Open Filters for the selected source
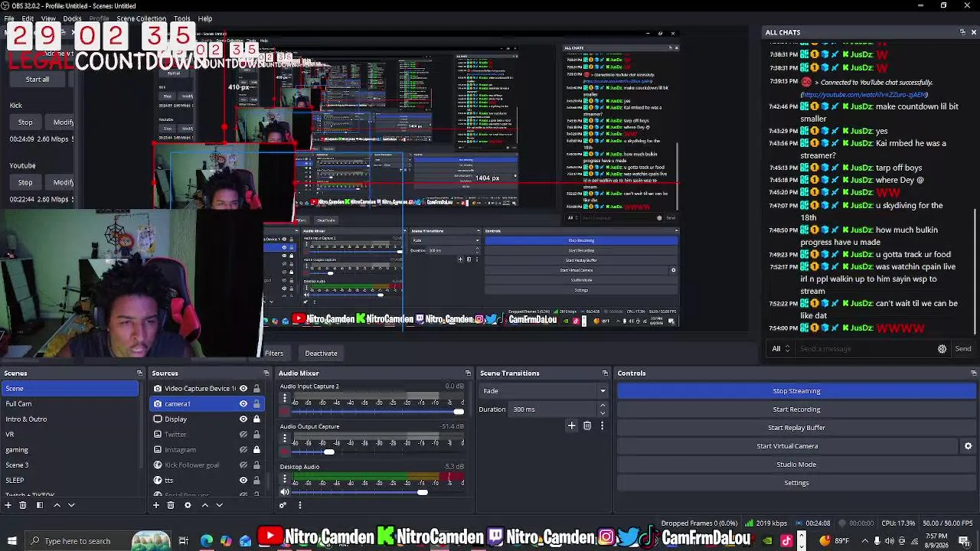The width and height of the screenshot is (980, 551). click(x=274, y=354)
